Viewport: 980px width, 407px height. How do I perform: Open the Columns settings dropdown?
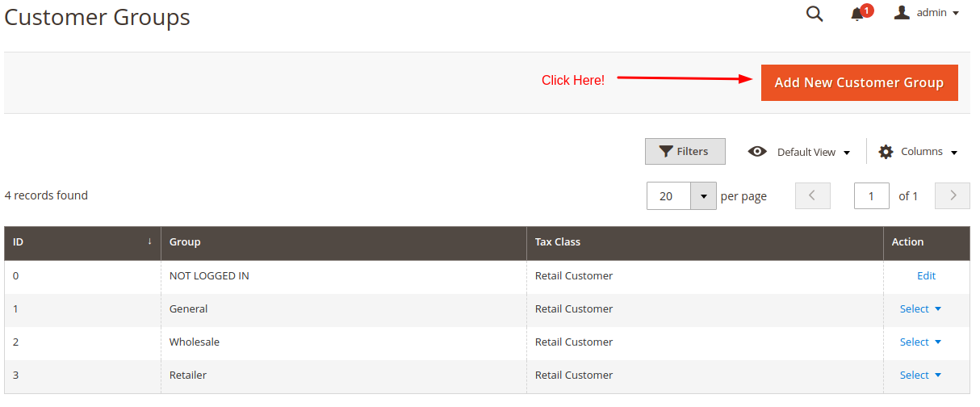tap(918, 152)
